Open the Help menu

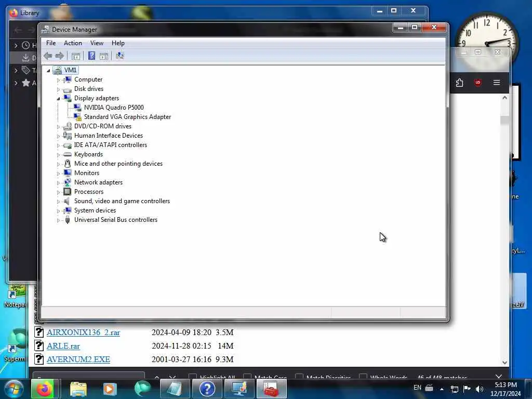click(118, 43)
